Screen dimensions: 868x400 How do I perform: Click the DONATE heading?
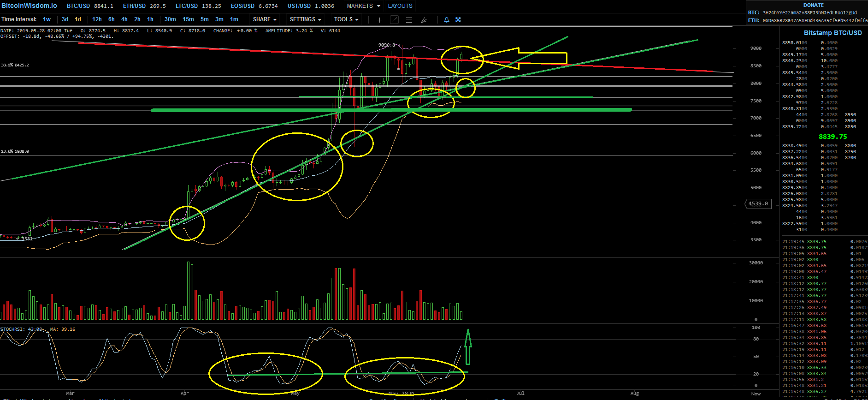813,5
